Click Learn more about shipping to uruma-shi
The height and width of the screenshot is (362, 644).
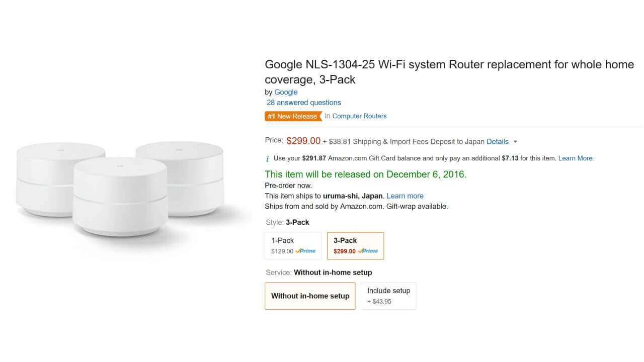click(405, 196)
